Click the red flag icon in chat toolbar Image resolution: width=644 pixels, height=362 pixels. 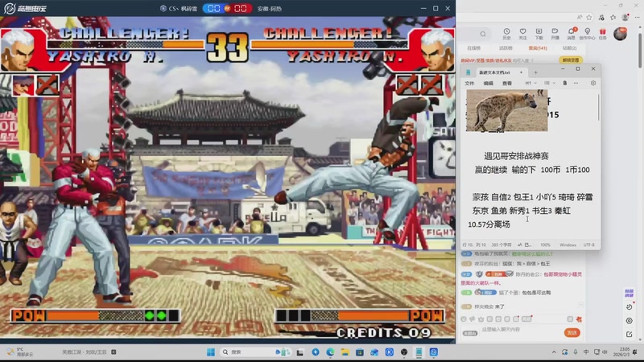tap(579, 319)
